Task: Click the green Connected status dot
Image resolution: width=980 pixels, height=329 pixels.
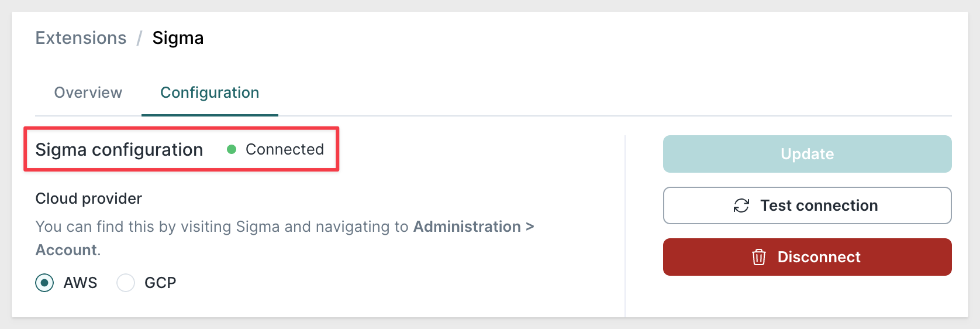Action: point(232,149)
